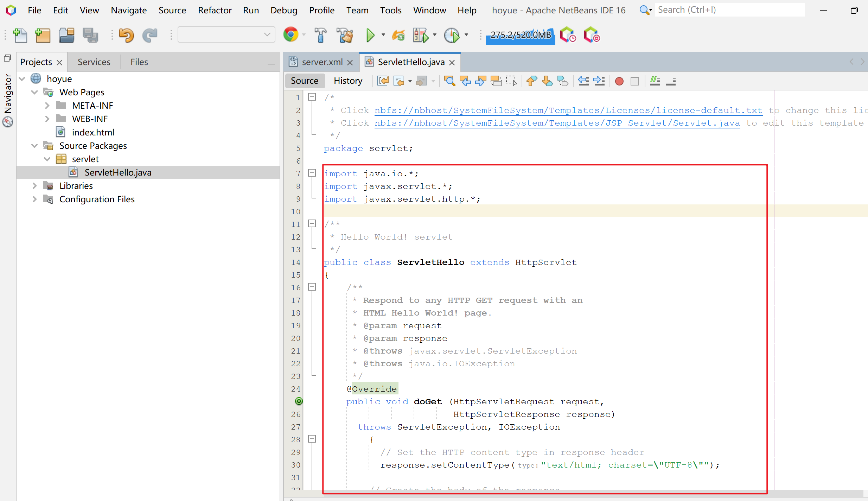Switch to the server.xml editor tab
868x501 pixels.
[x=322, y=62]
